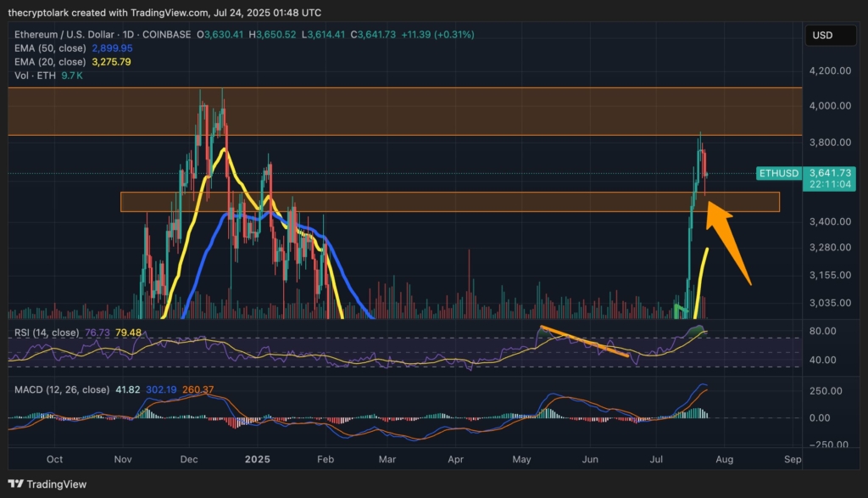Click the MACD line value 302.19
This screenshot has height=498, width=868.
point(161,390)
